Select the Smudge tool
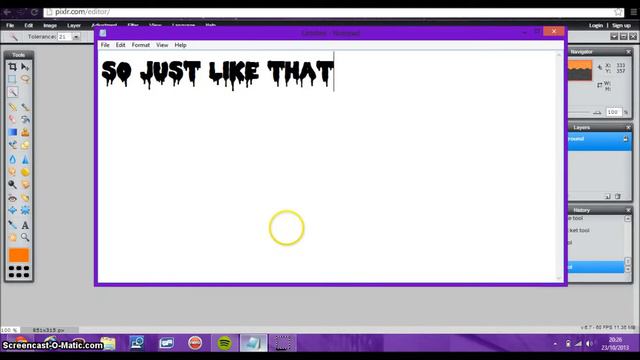 [13, 172]
